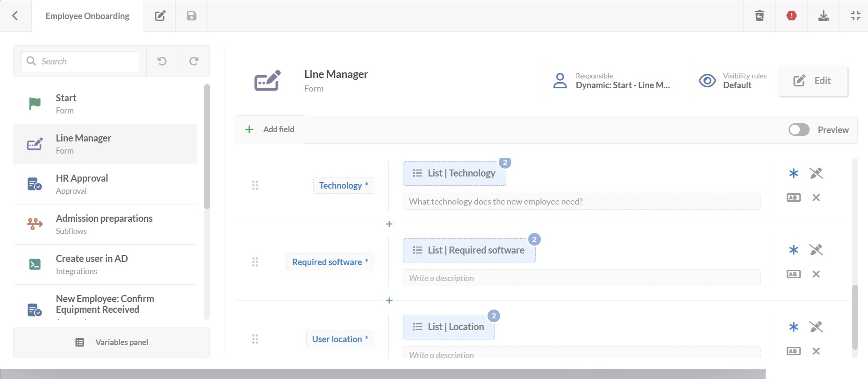Select the HR Approval step
Viewport: 868px width, 388px height.
click(105, 184)
